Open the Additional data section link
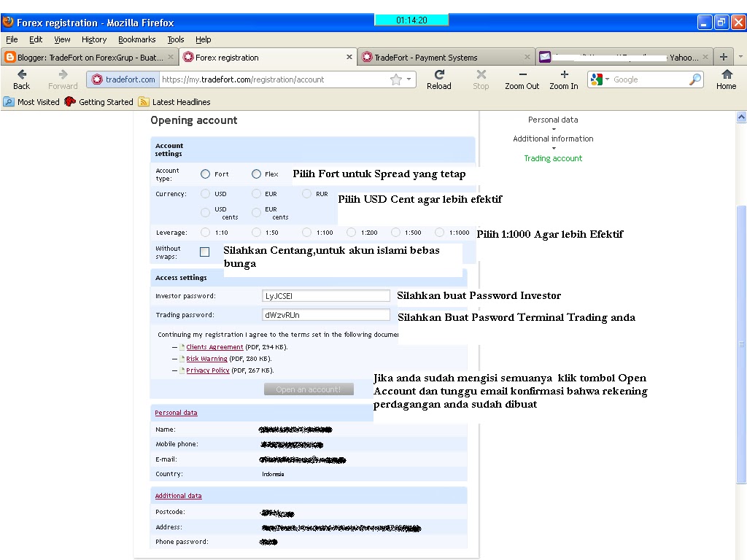The width and height of the screenshot is (747, 560). coord(178,496)
